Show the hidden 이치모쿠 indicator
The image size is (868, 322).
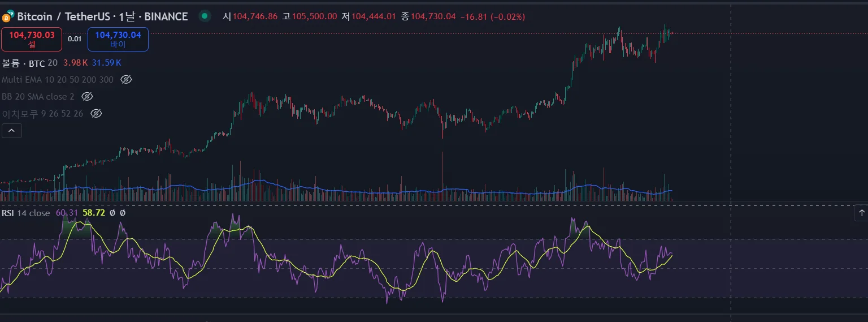96,114
